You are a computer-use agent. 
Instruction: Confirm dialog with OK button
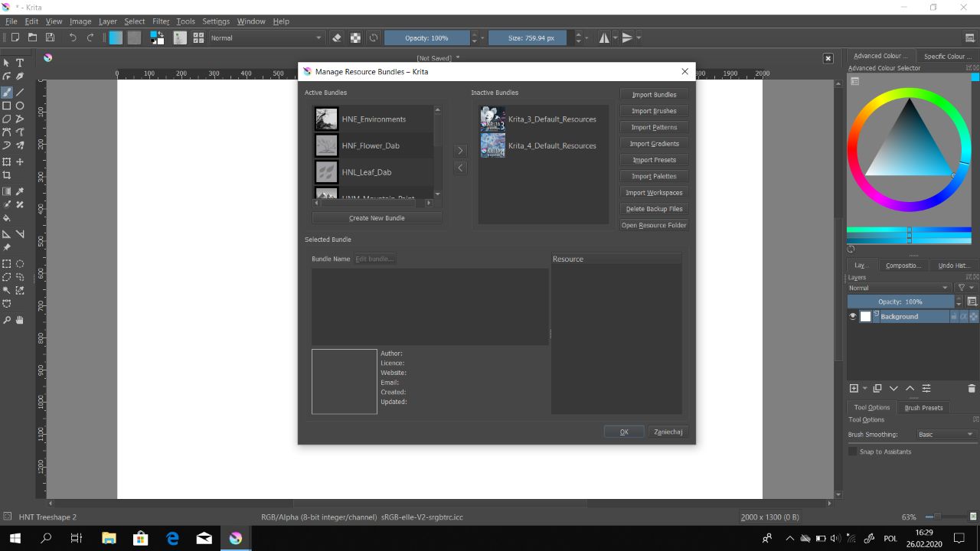point(624,432)
